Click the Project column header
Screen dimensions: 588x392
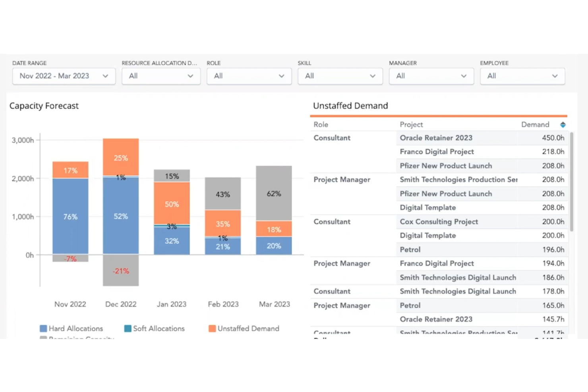pyautogui.click(x=411, y=125)
